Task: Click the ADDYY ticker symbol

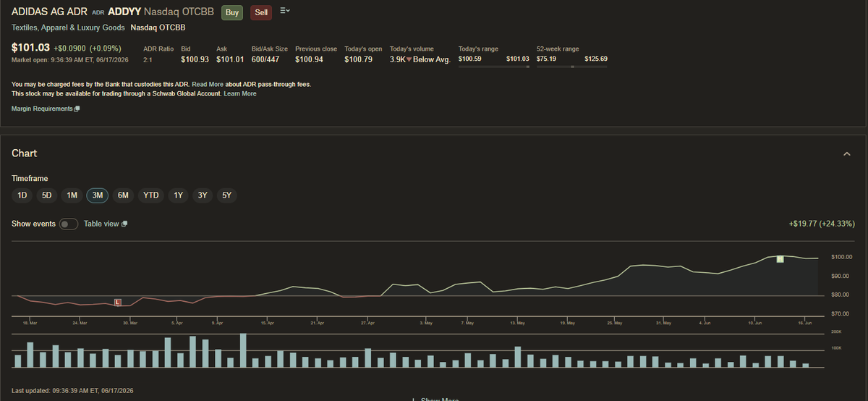Action: 124,12
